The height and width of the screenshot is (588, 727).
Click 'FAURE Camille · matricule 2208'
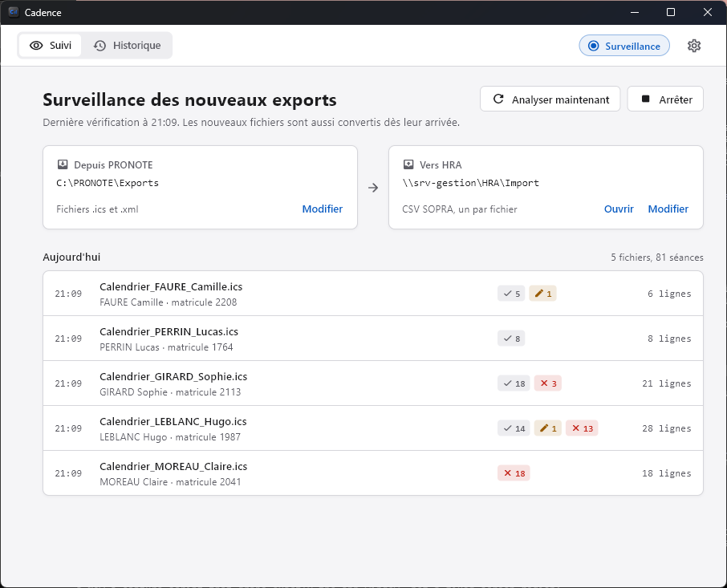pos(169,302)
